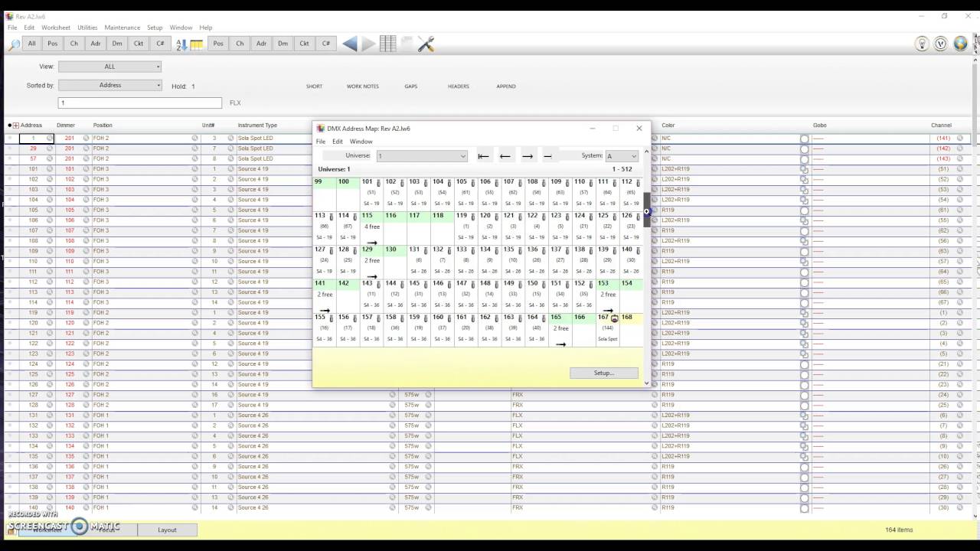Go back with blue left arrow
Screen dimensions: 980x551
pyautogui.click(x=350, y=44)
